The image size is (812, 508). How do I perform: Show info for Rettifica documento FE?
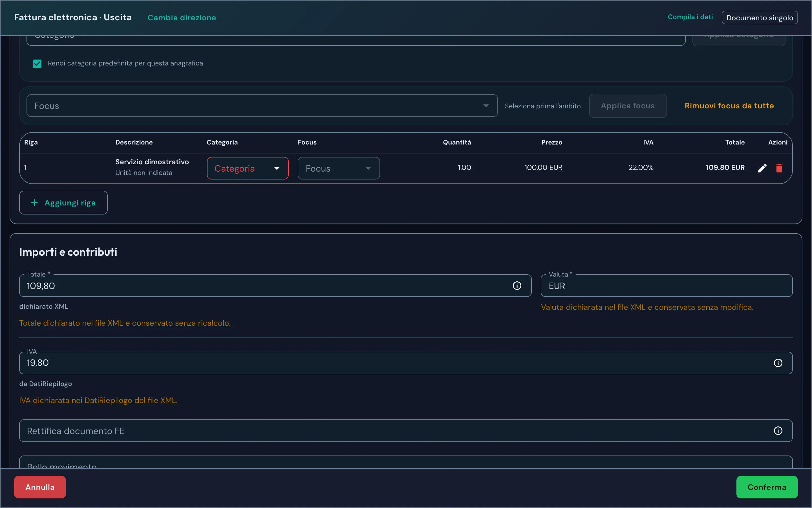(x=778, y=431)
